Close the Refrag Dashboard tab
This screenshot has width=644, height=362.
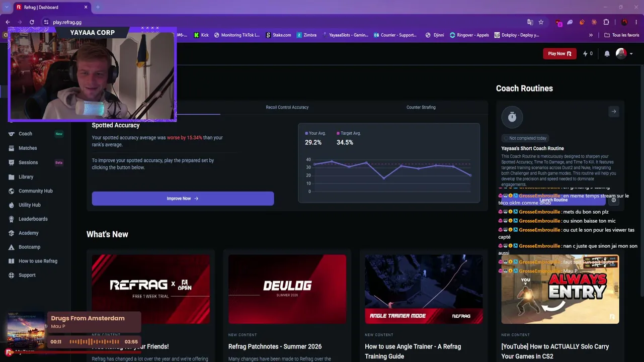point(86,7)
